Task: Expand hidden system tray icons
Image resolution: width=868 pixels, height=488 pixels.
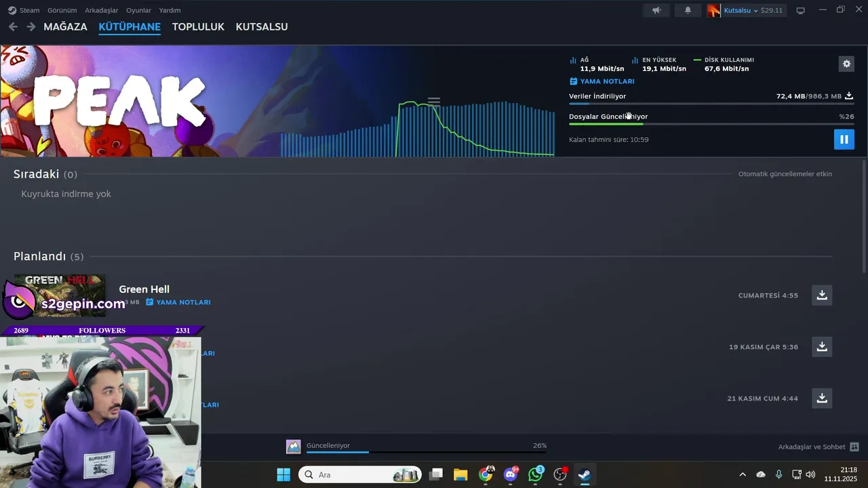Action: pos(743,474)
